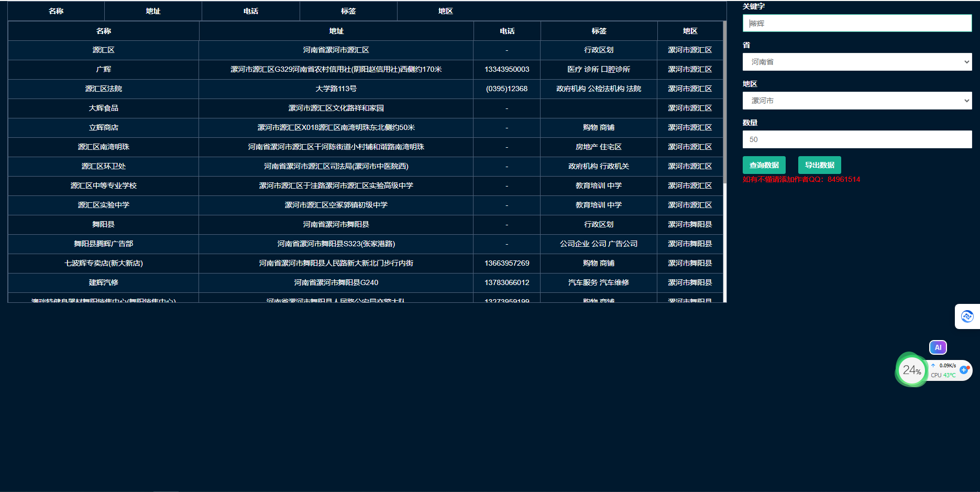Click phone number 13343950003 cell
Image resolution: width=980 pixels, height=492 pixels.
[506, 69]
